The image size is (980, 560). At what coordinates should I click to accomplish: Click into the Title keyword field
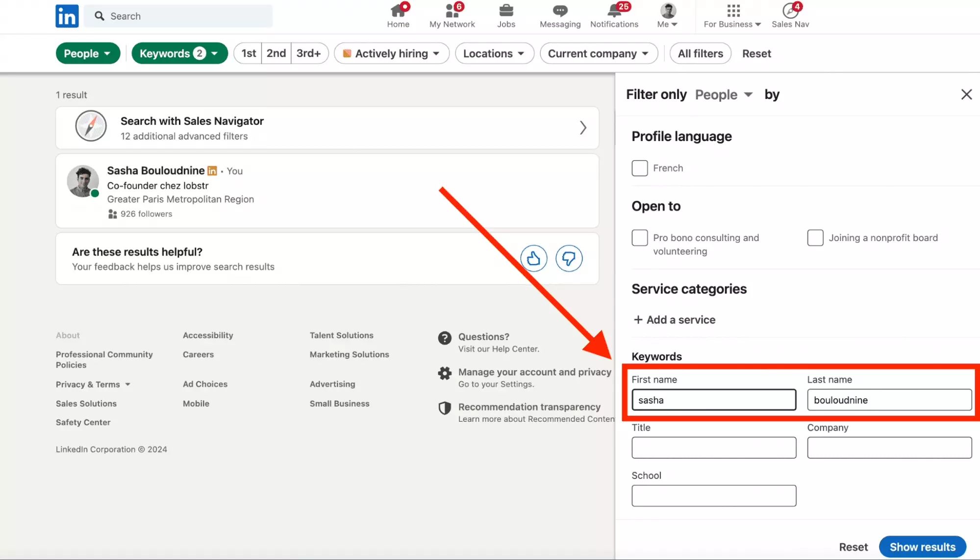coord(713,448)
